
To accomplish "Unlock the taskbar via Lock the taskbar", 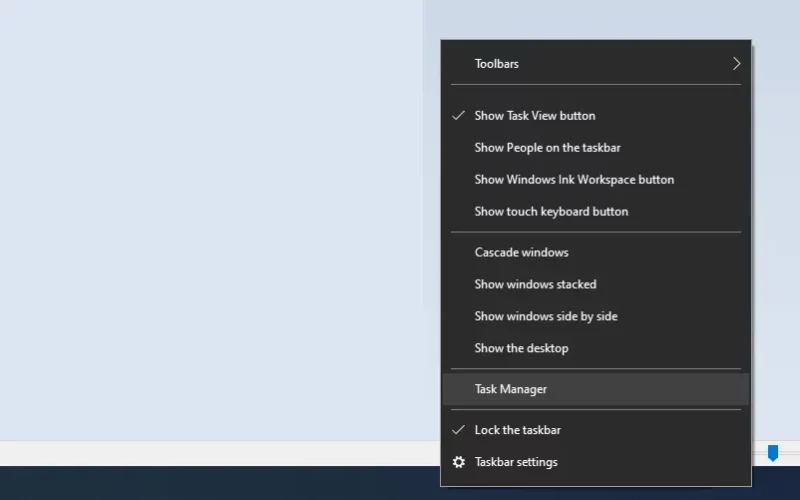I will coord(596,430).
